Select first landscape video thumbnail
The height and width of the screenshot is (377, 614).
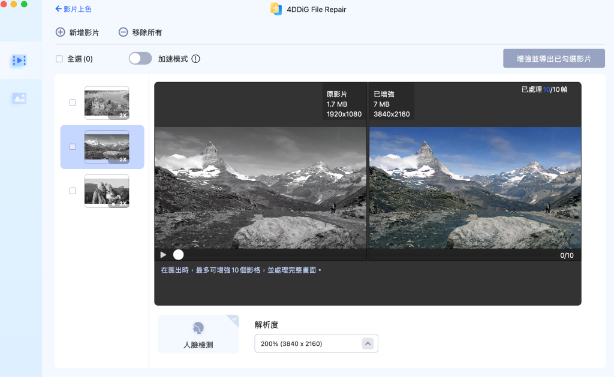107,103
